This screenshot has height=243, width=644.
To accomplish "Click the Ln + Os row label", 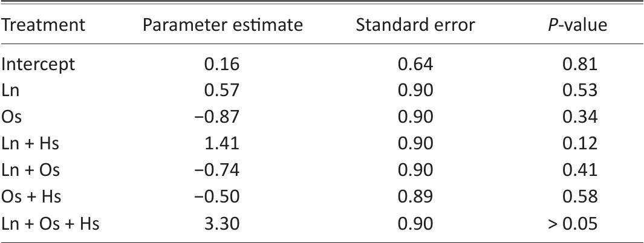I will [30, 170].
